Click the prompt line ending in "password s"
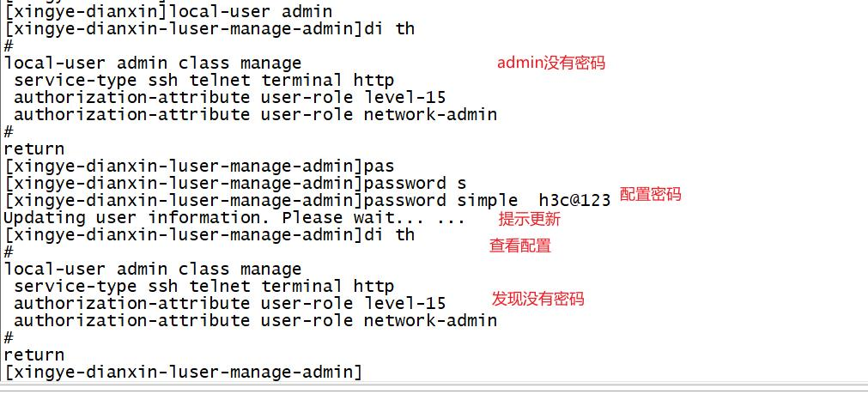The image size is (868, 394). click(236, 183)
